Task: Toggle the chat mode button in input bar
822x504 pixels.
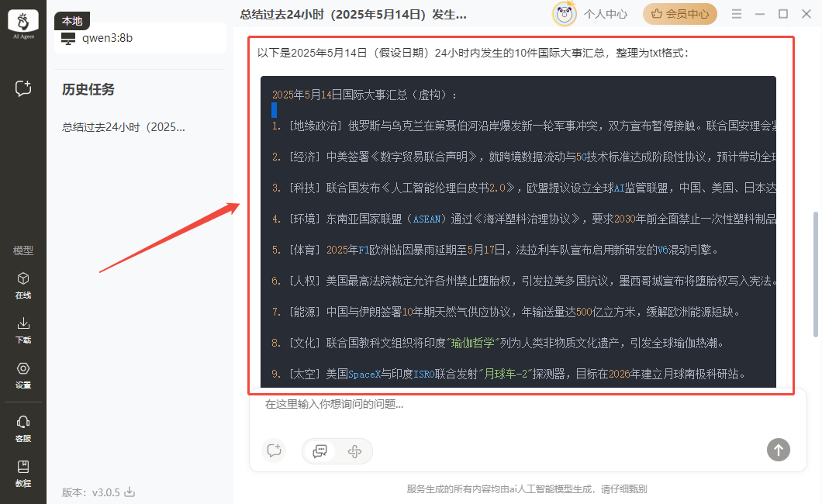Action: 319,450
